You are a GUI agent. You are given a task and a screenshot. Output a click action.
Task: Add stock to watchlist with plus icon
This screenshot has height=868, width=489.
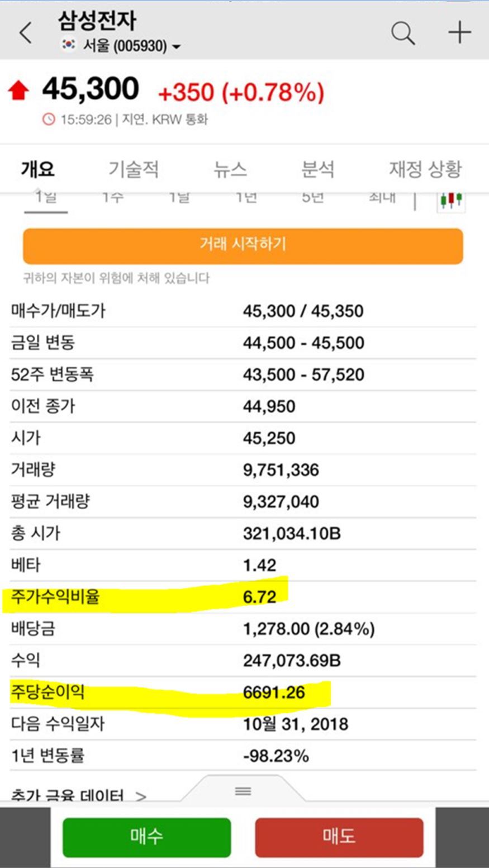[458, 32]
